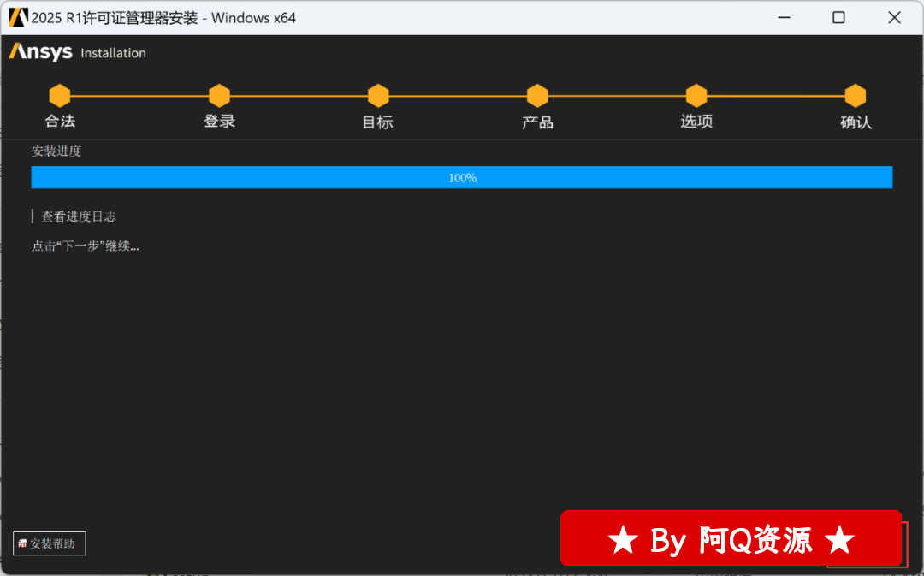
Task: Click the 选项 step hexagon
Action: [x=696, y=96]
